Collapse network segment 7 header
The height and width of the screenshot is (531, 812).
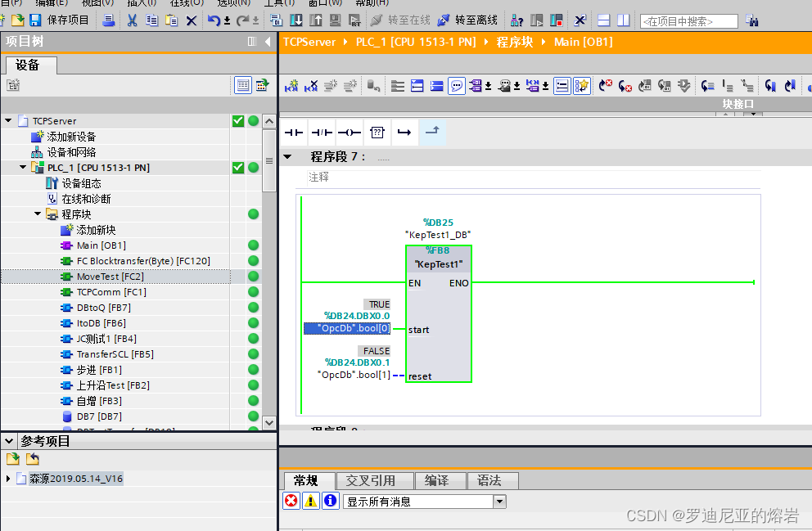pyautogui.click(x=287, y=156)
